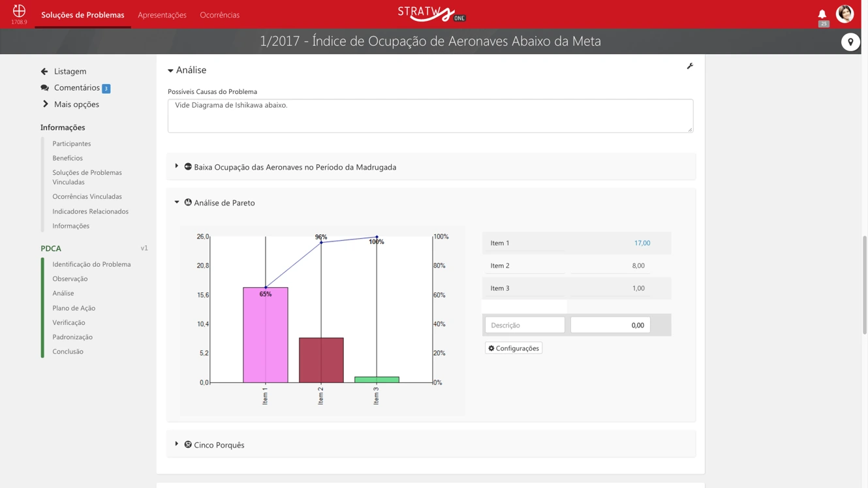Viewport: 868px width, 488px height.
Task: Expand Baixa Ocupação das Aeronaves panel
Action: [x=177, y=166]
